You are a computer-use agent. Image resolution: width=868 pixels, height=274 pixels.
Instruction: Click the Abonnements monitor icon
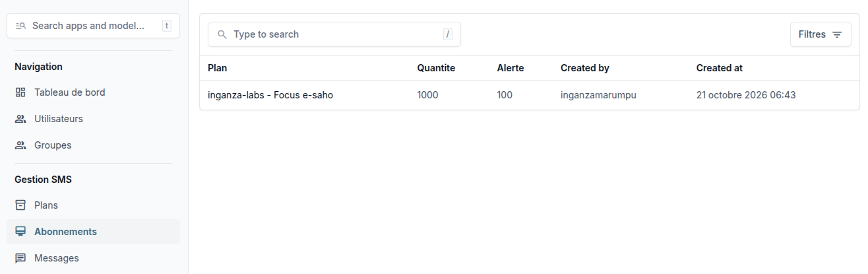coord(20,232)
